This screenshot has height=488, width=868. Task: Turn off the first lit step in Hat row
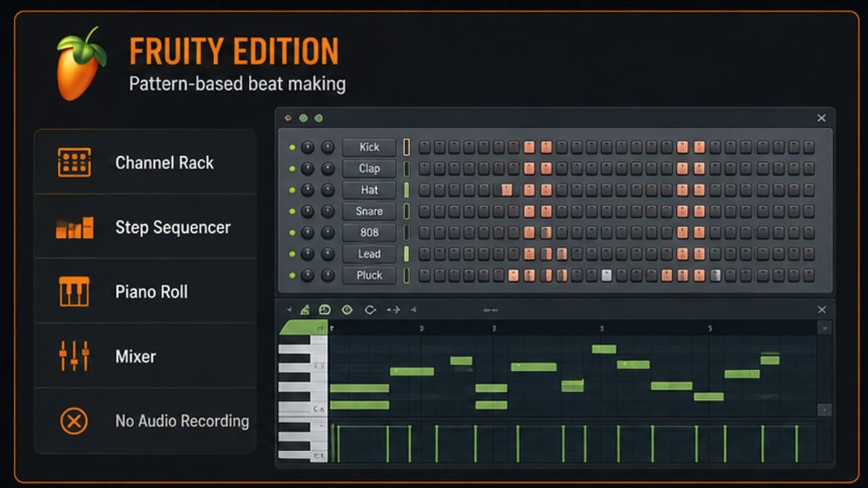[507, 190]
